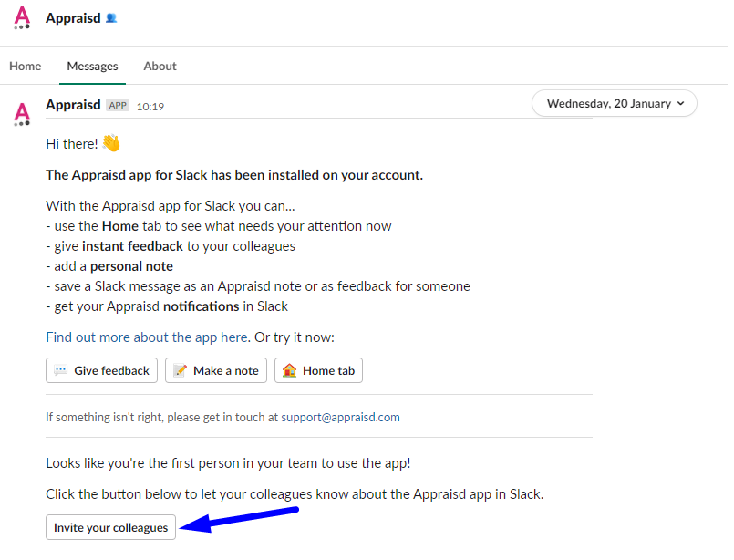Click the Appraisd sender name in the message
Viewport: 734px width, 560px height.
[x=73, y=105]
